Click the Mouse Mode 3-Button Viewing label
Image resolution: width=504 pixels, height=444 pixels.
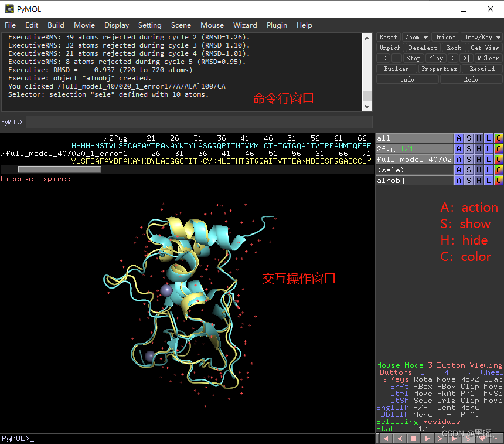coord(440,365)
